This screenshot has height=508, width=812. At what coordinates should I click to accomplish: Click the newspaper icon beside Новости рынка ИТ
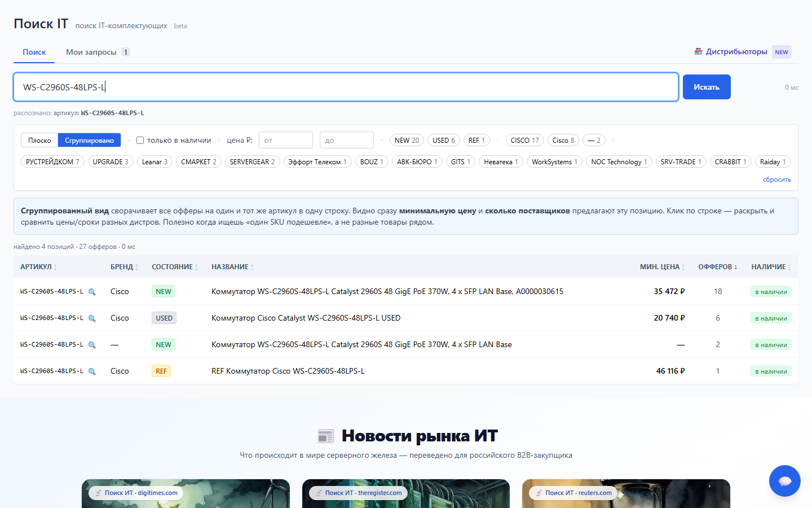pos(326,436)
